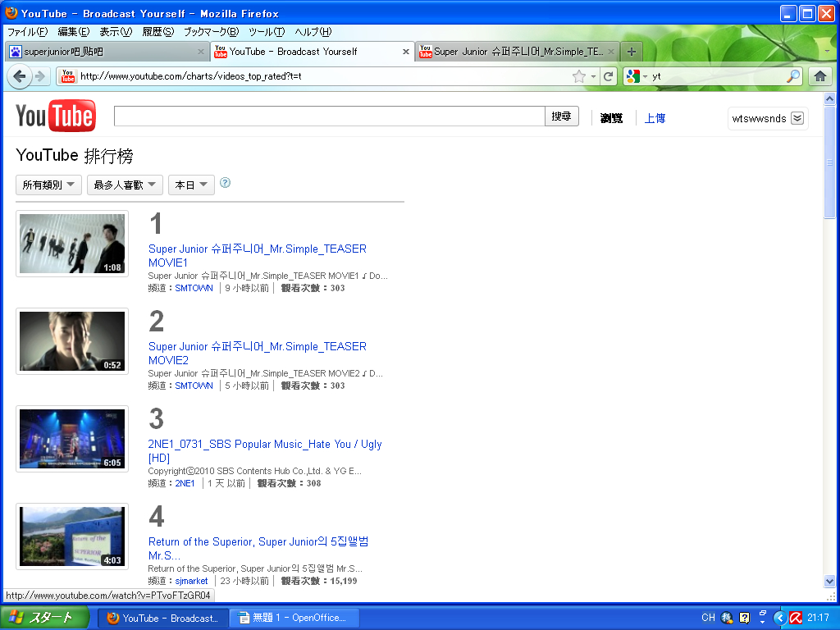The image size is (840, 630).
Task: Reload the page with refresh icon
Action: click(608, 76)
